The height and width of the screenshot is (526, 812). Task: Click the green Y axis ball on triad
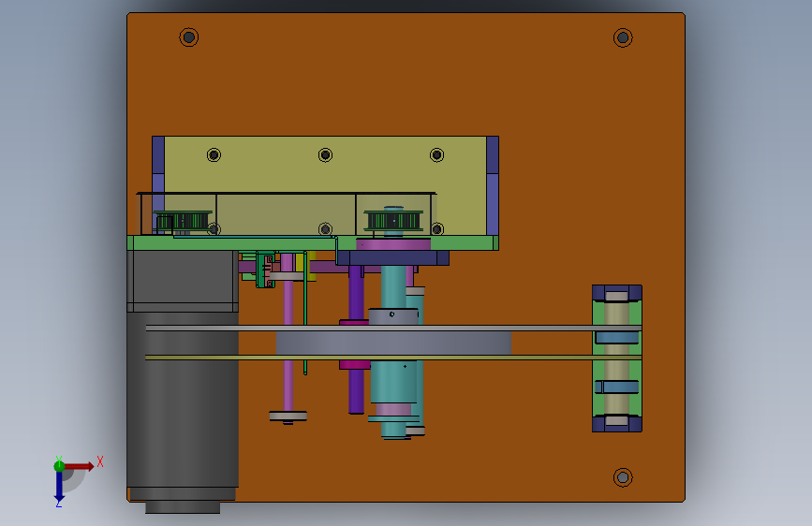click(59, 466)
